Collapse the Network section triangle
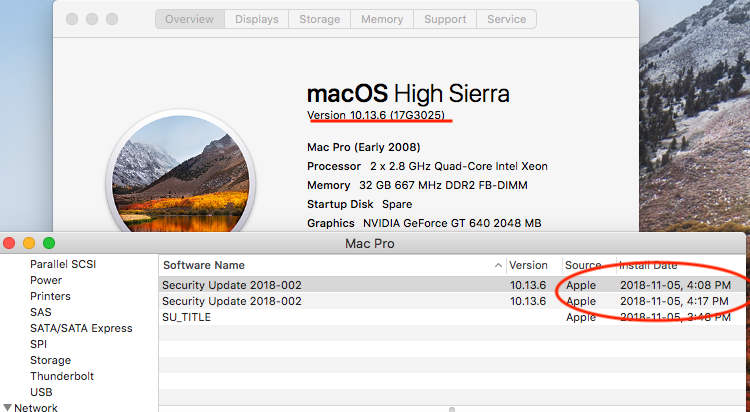Image resolution: width=750 pixels, height=412 pixels. (7, 407)
